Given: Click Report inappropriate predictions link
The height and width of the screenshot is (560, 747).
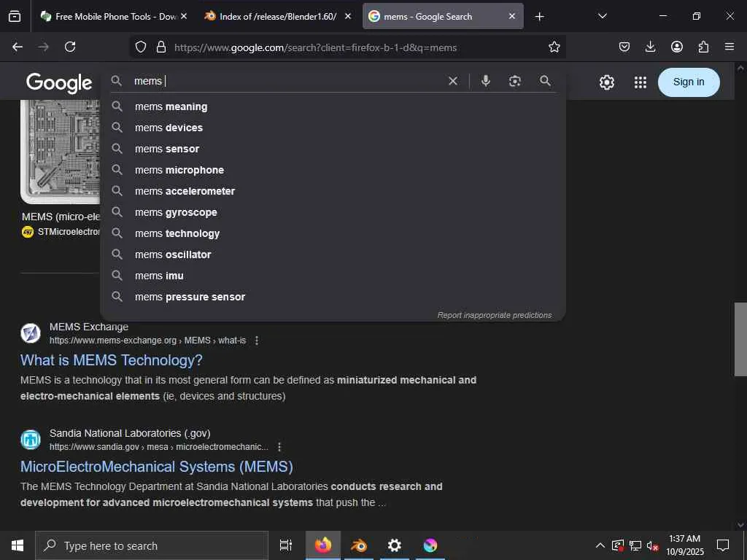Looking at the screenshot, I should coord(495,315).
